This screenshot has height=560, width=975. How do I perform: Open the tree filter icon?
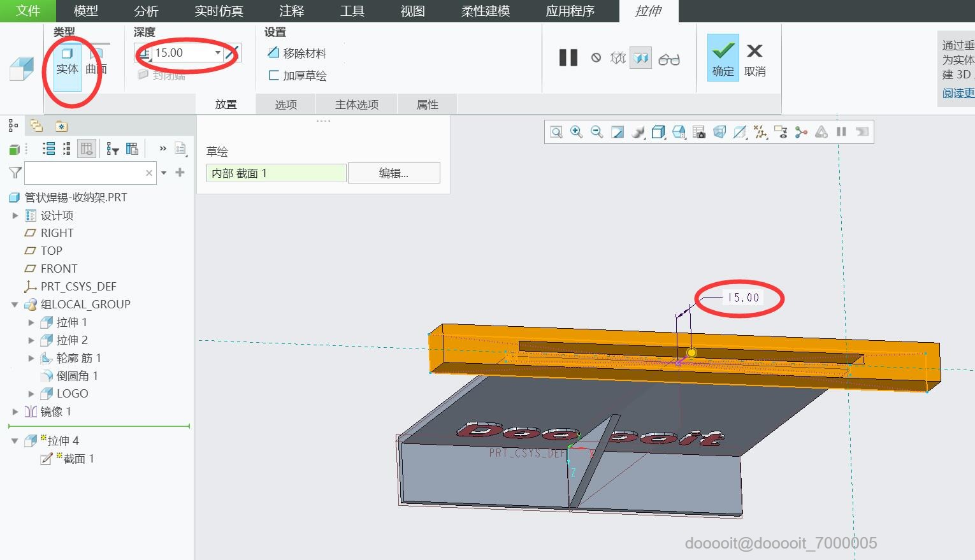113,149
